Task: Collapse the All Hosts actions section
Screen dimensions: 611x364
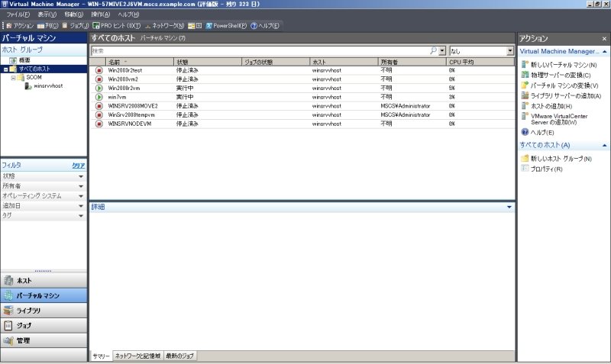Action: click(x=604, y=145)
